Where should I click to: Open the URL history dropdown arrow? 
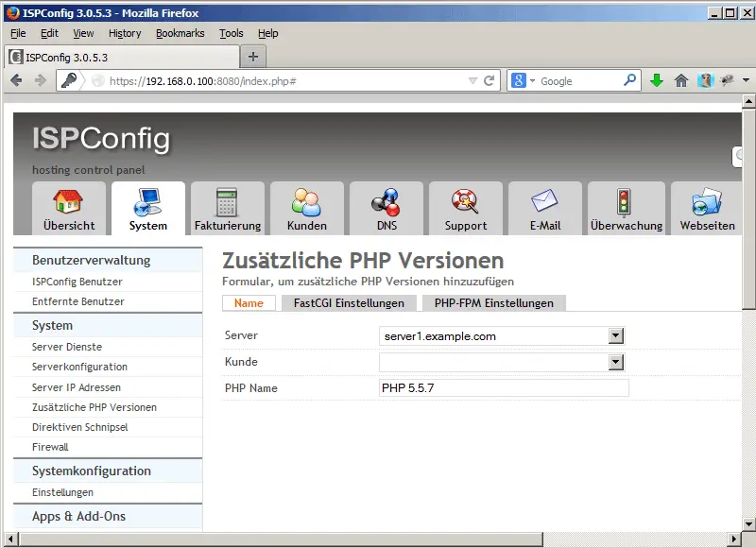473,80
